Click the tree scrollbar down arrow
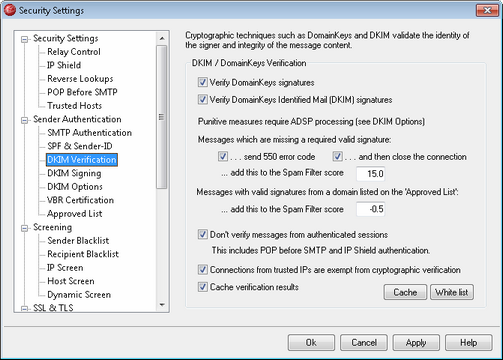 point(162,305)
